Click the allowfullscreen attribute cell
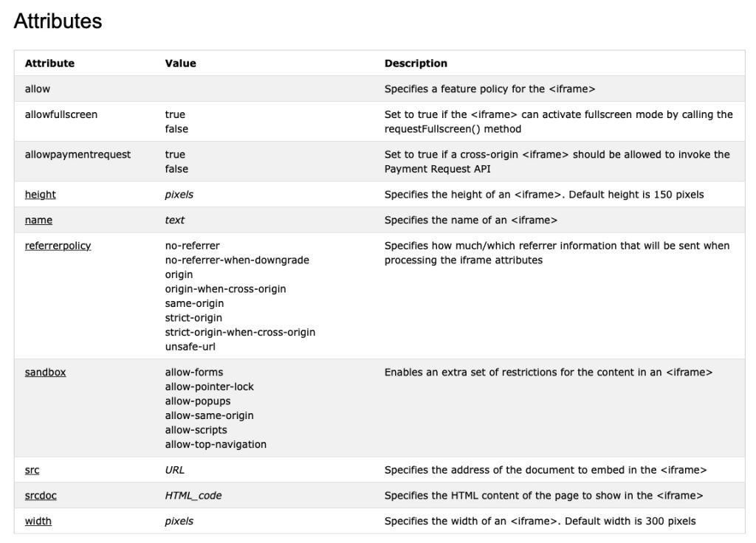 point(61,114)
